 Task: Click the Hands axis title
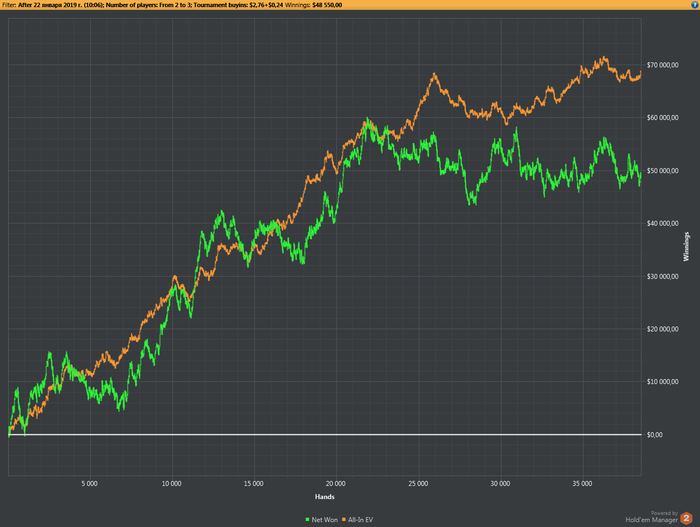pos(325,497)
